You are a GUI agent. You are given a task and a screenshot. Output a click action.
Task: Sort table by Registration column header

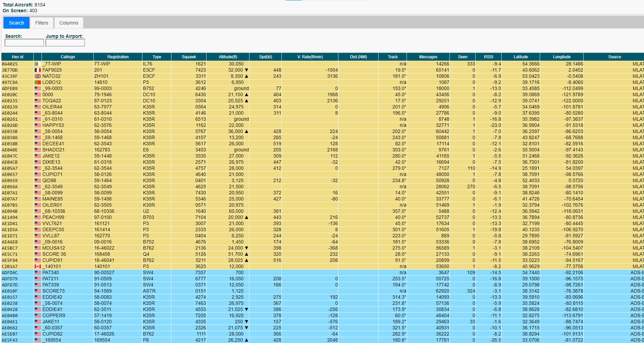coord(118,57)
